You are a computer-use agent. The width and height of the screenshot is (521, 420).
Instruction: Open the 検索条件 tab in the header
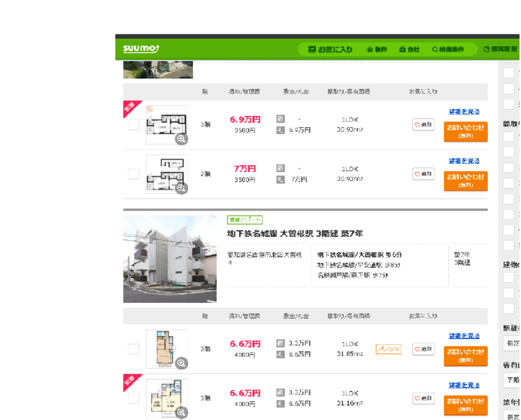click(x=448, y=49)
